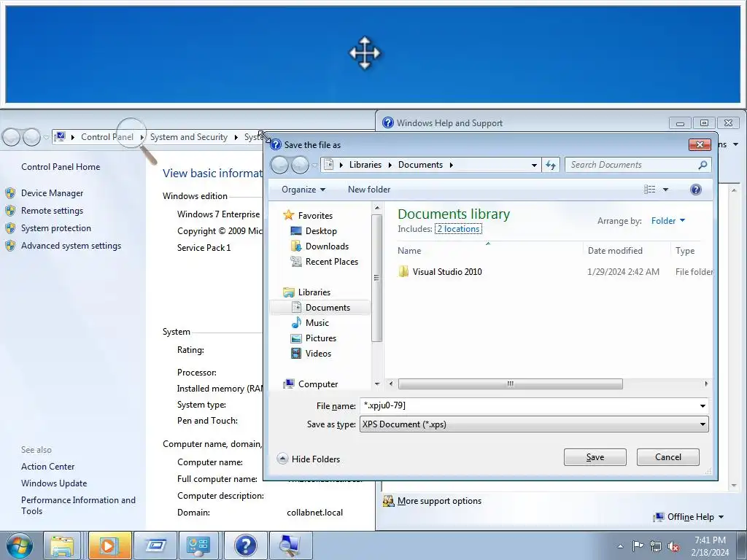The width and height of the screenshot is (747, 560).
Task: Select Music library in navigation pane
Action: click(x=317, y=323)
